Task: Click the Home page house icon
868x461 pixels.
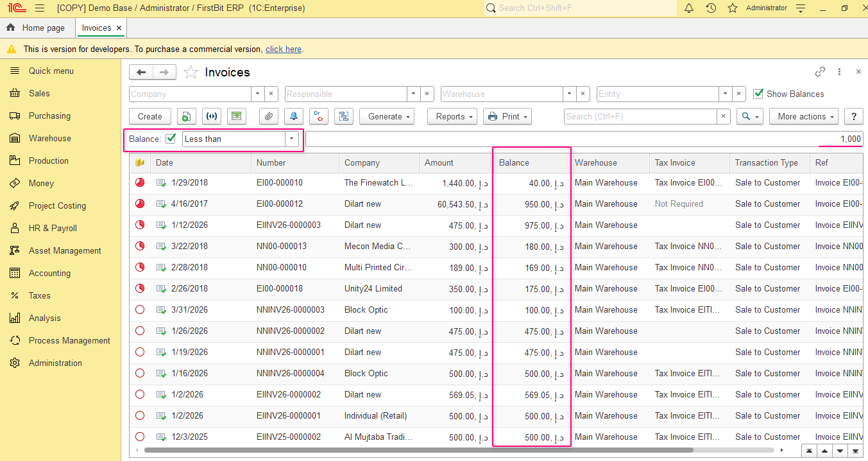Action: 10,28
